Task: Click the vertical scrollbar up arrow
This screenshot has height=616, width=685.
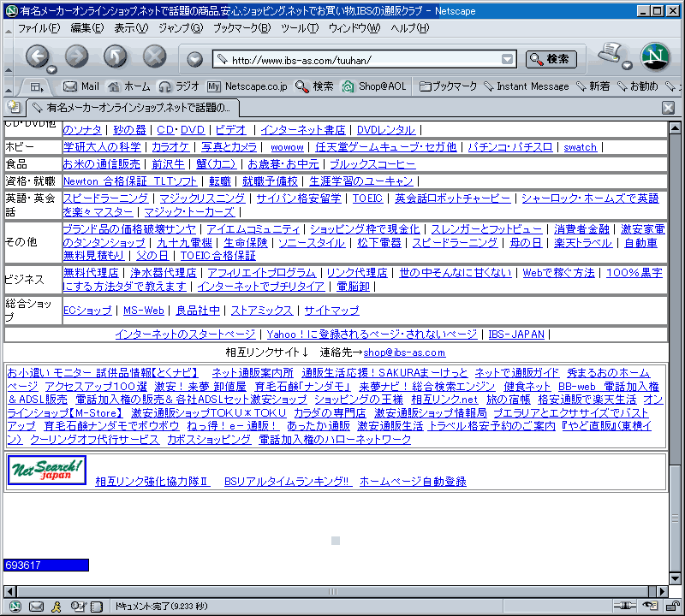Action: [x=675, y=128]
